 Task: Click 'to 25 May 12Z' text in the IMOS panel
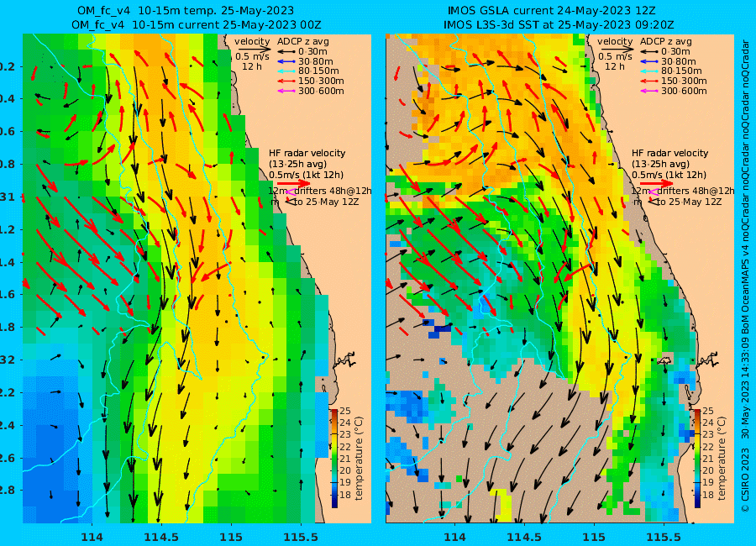click(x=690, y=202)
